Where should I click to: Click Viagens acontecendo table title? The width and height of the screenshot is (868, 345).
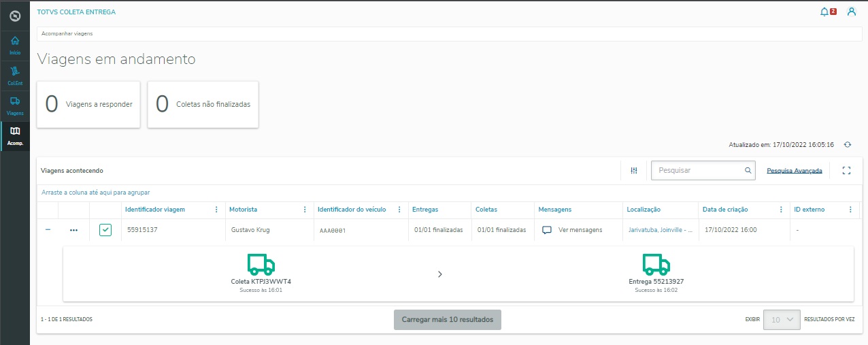coord(72,171)
